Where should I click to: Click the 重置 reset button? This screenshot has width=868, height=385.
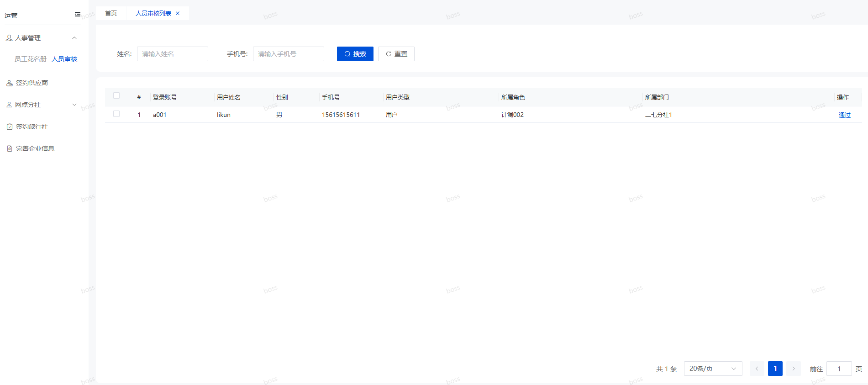[396, 54]
